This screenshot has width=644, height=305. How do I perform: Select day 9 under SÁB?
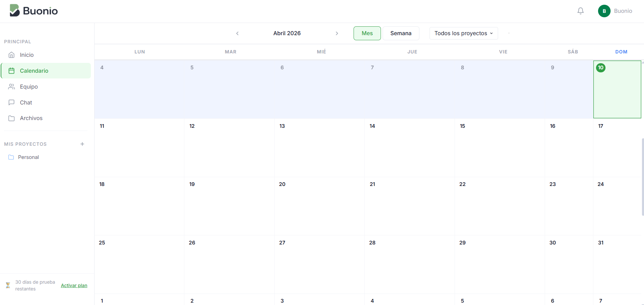tap(569, 89)
